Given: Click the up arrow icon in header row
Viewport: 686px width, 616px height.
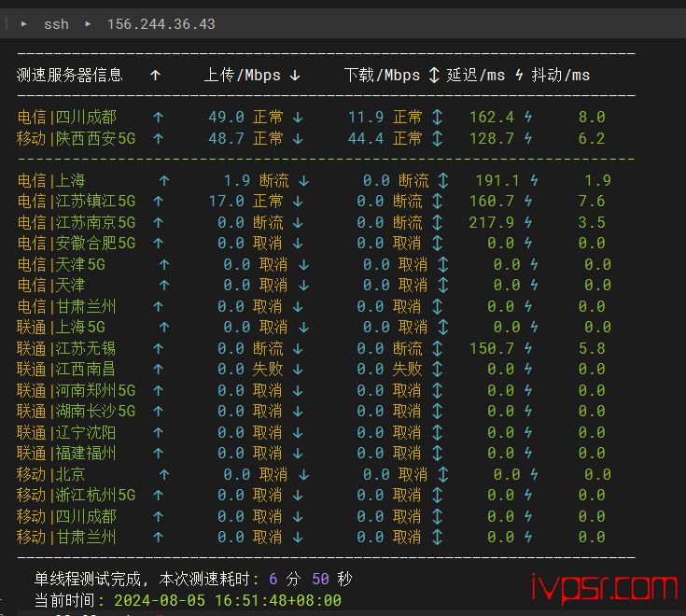Looking at the screenshot, I should [x=155, y=76].
